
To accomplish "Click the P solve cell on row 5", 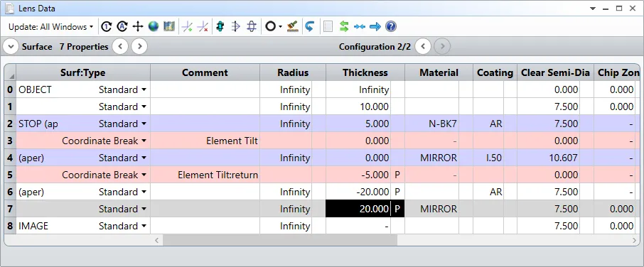I will pos(397,175).
